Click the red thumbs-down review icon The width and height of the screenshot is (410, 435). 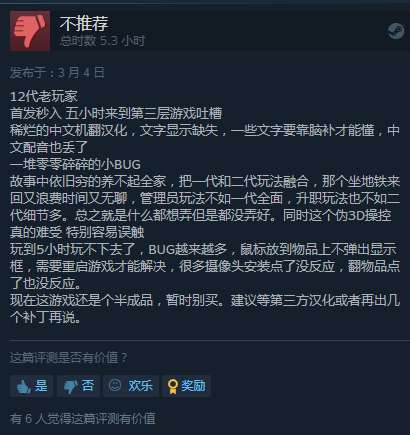click(30, 31)
